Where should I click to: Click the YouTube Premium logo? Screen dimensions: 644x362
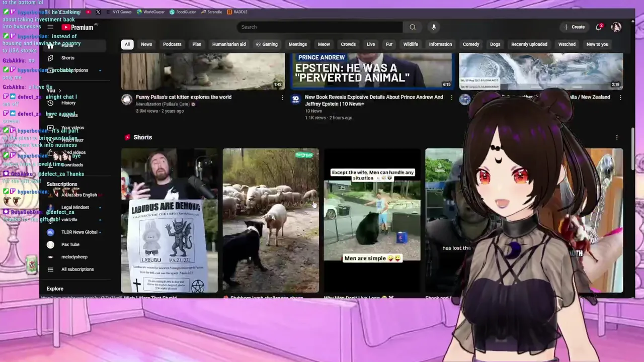(x=78, y=27)
